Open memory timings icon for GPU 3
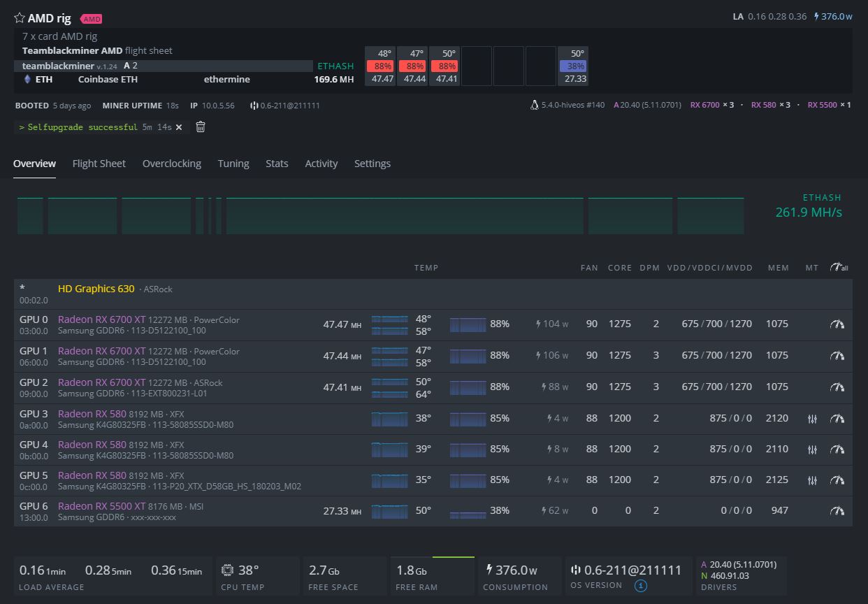 point(812,418)
